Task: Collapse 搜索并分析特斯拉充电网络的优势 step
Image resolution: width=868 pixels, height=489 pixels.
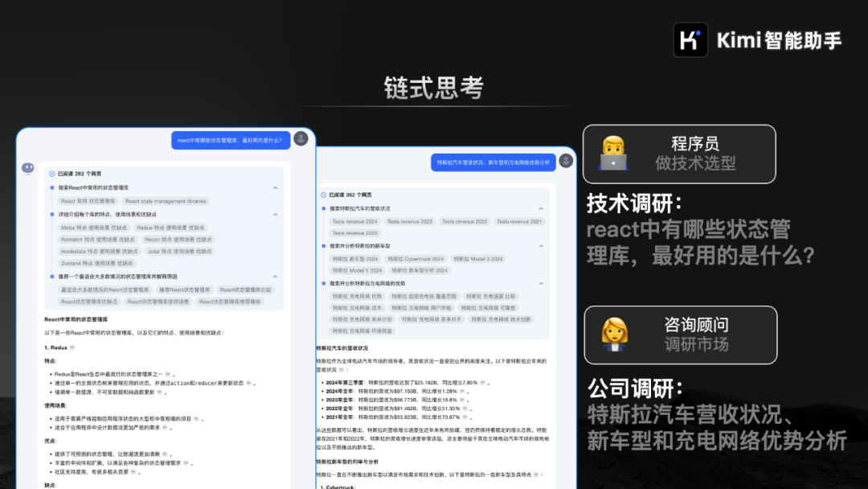Action: pyautogui.click(x=541, y=284)
